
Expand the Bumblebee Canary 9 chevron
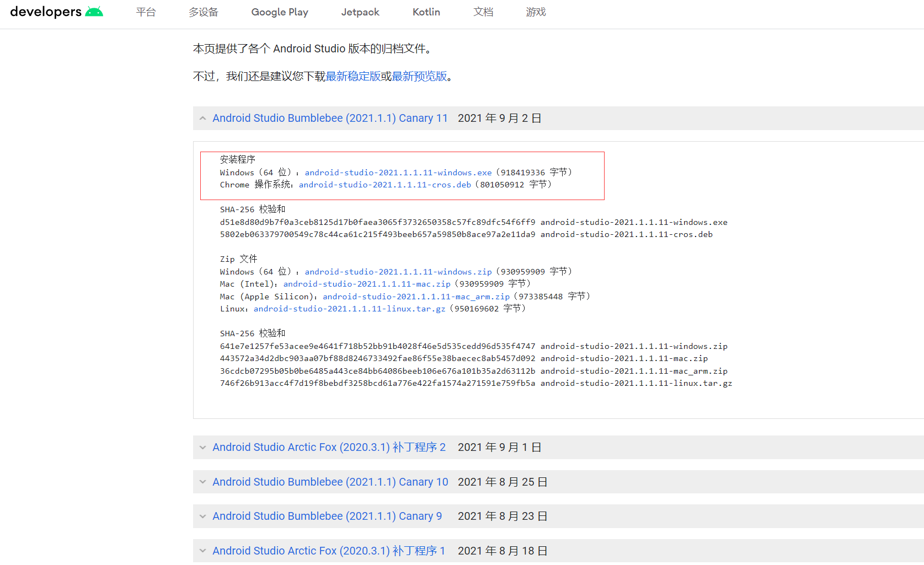click(203, 516)
